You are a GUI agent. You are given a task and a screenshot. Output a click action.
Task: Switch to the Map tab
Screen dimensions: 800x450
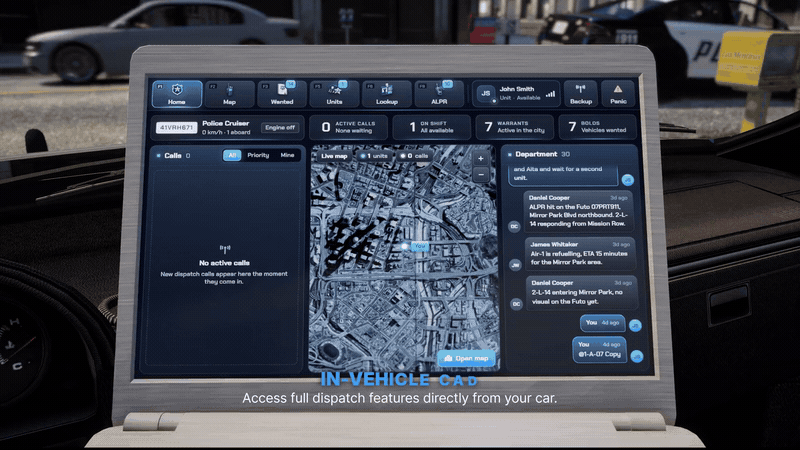(230, 94)
